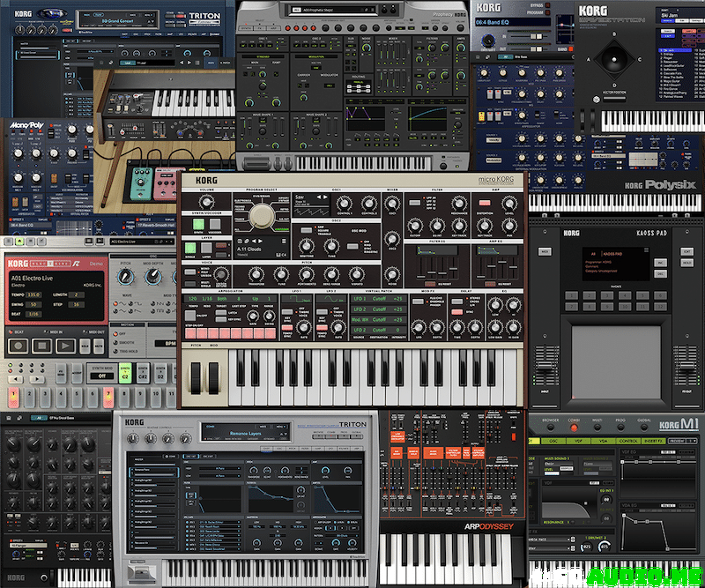
Task: Click Electribe step key 7
Action: coord(108,398)
